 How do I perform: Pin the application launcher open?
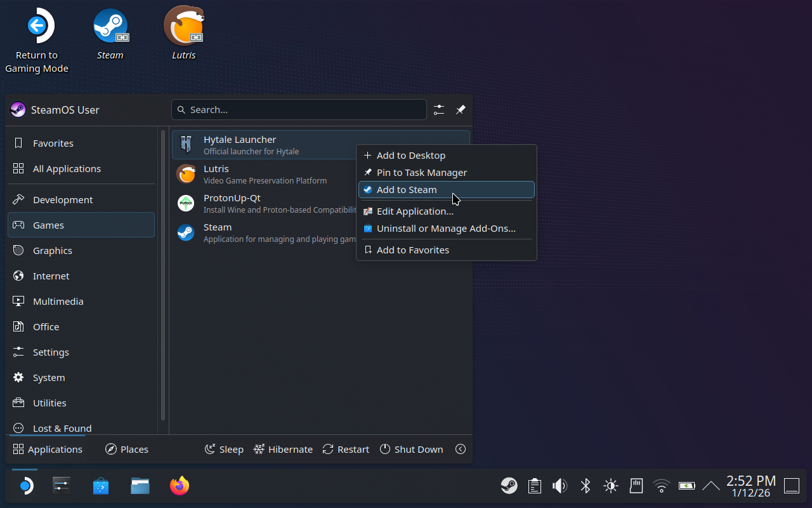click(461, 109)
